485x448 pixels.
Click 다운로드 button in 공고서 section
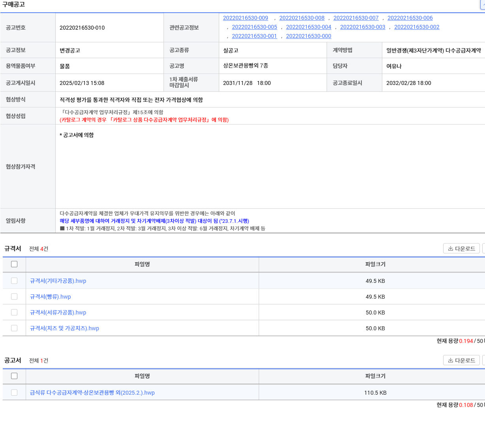(461, 360)
